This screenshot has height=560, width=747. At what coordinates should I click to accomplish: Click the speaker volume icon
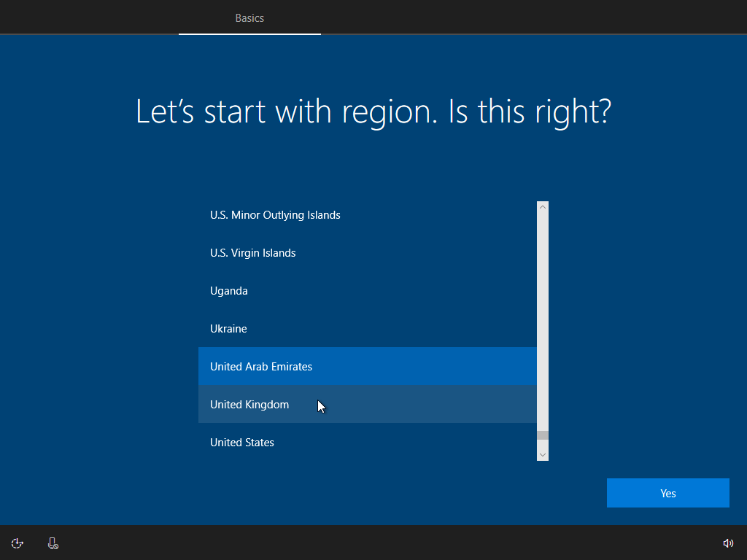point(728,542)
